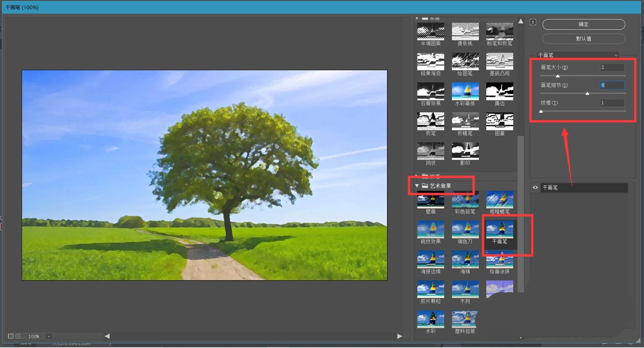Collapse the 艺术效果 filter folder

417,186
